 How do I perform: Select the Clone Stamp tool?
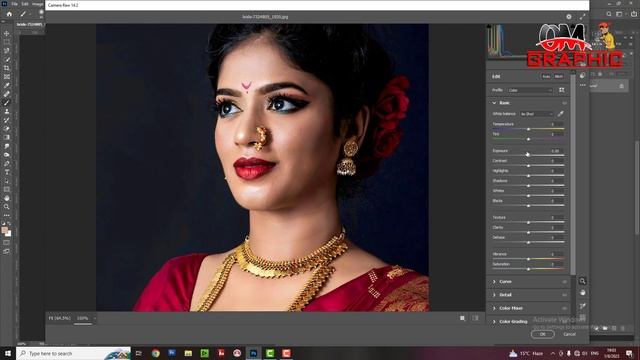coord(7,111)
